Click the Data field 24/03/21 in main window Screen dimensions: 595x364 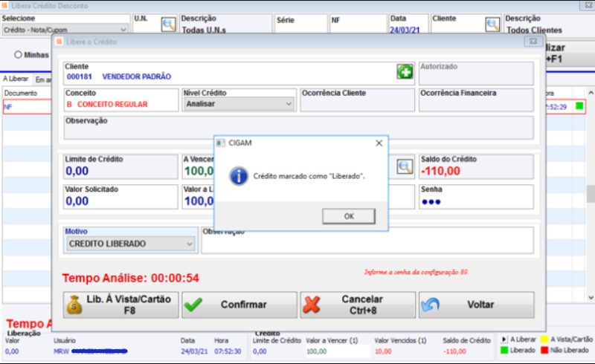pyautogui.click(x=405, y=30)
